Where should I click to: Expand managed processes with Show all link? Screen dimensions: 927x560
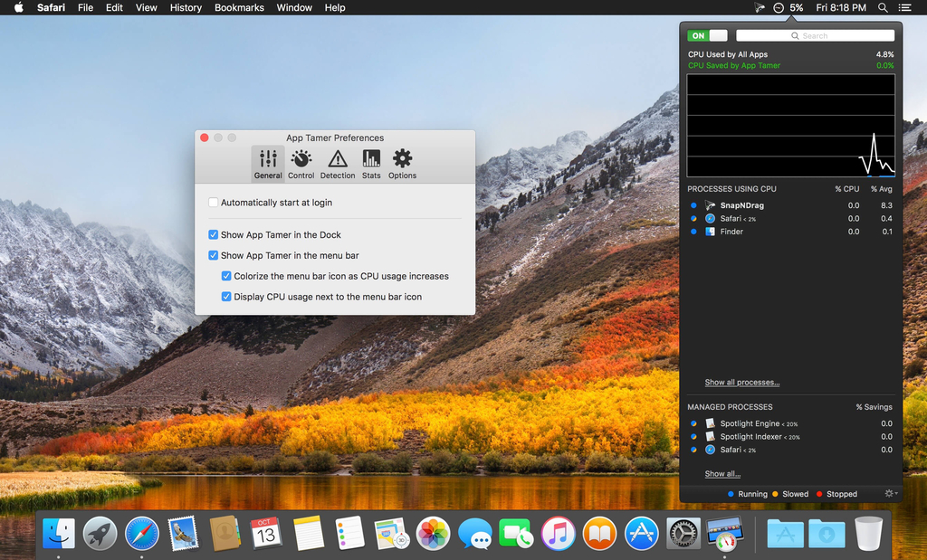(x=722, y=474)
